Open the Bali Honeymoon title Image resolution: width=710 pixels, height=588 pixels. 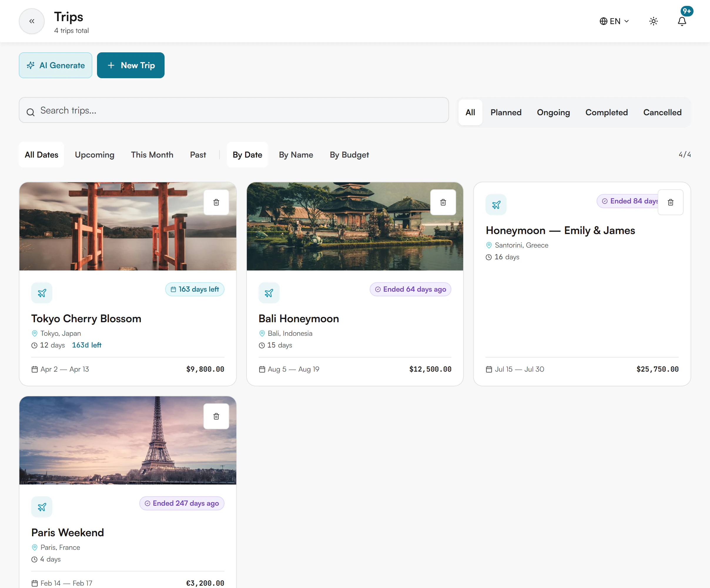pyautogui.click(x=299, y=319)
